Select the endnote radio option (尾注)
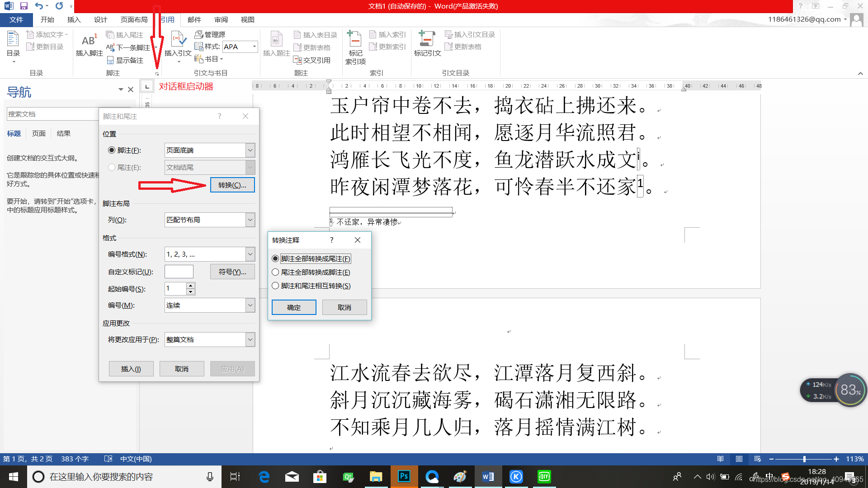Screen dimensions: 868x488 click(112, 167)
